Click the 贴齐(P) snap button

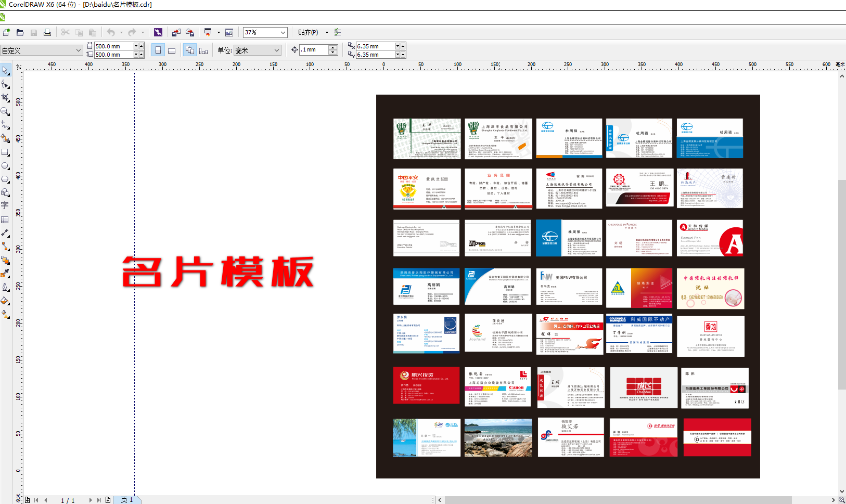click(308, 32)
